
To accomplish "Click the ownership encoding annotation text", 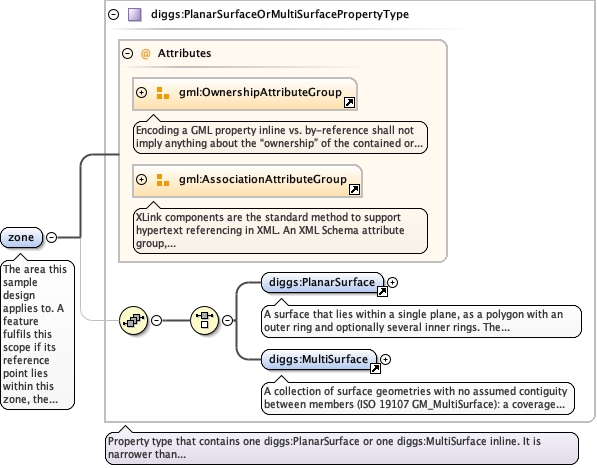I will coord(280,137).
